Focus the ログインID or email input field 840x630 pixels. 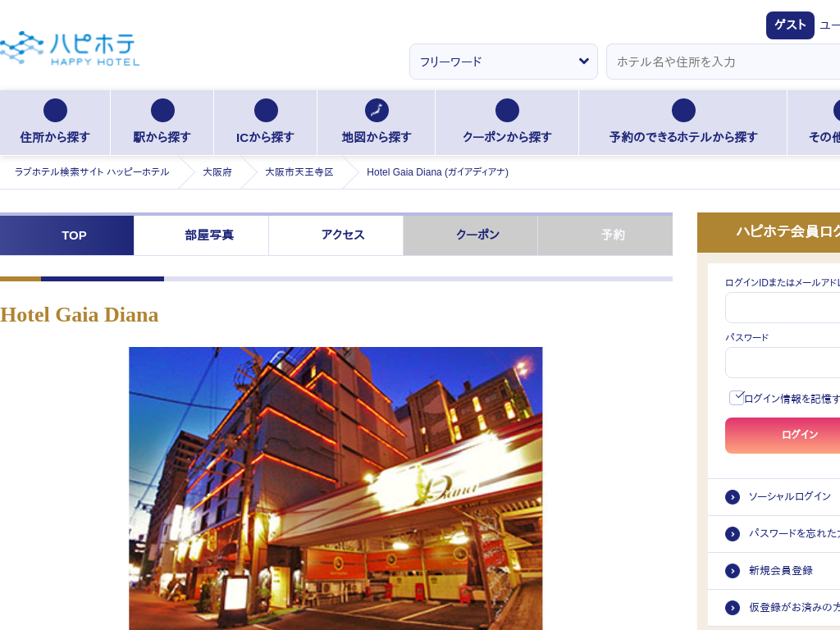[783, 308]
